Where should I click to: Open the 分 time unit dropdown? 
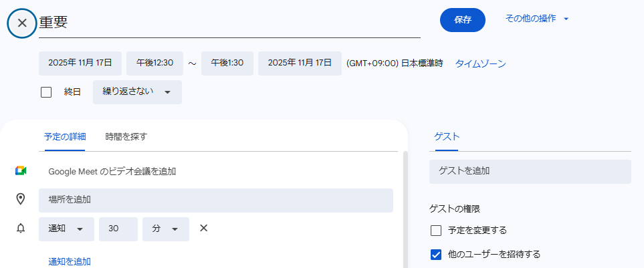pyautogui.click(x=165, y=229)
